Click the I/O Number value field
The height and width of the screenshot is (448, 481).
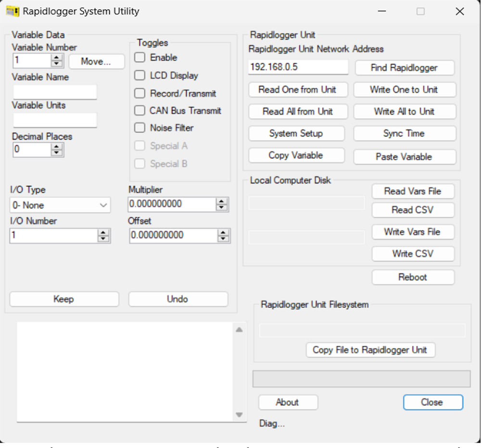click(54, 235)
